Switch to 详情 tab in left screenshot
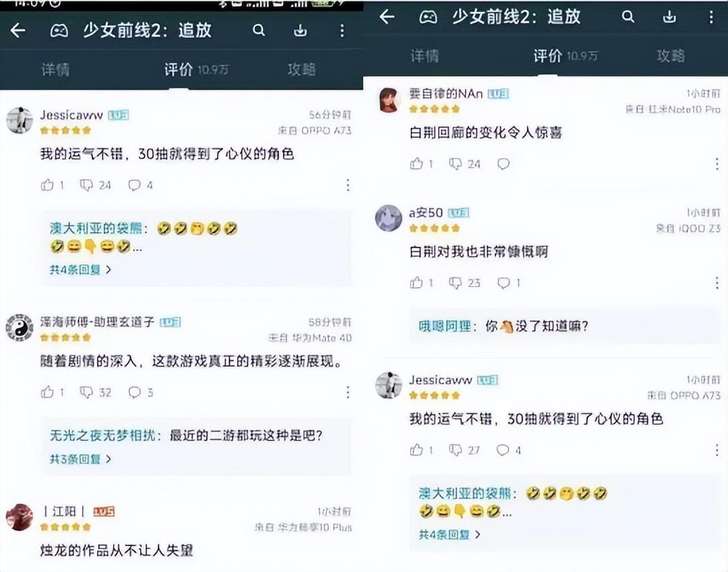The height and width of the screenshot is (572, 728). pyautogui.click(x=55, y=69)
